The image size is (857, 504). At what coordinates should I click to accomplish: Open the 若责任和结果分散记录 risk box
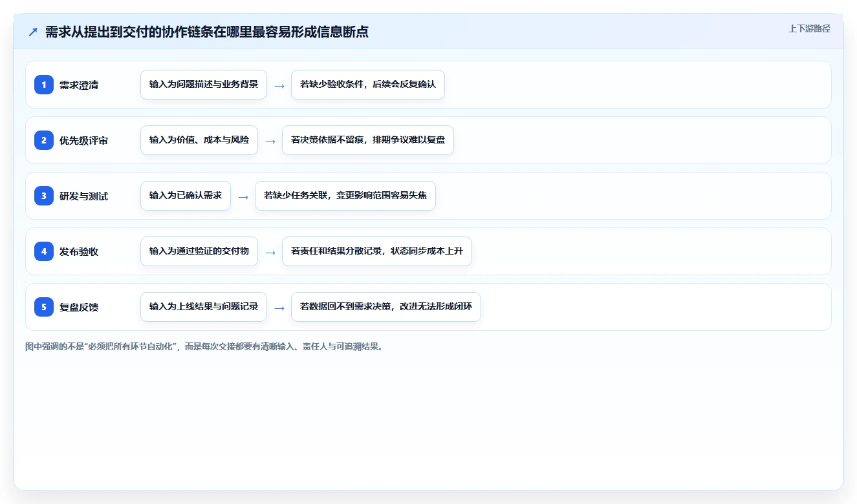(x=377, y=251)
